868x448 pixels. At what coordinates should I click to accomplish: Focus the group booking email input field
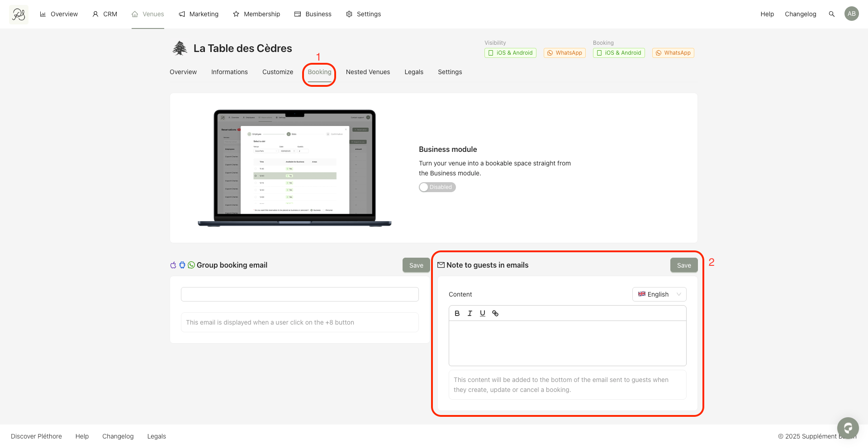[x=300, y=294]
